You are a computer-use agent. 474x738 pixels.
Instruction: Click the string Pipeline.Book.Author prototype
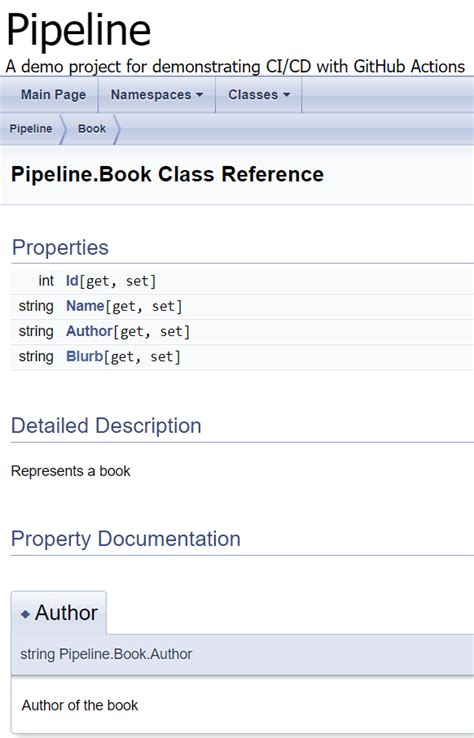click(106, 654)
